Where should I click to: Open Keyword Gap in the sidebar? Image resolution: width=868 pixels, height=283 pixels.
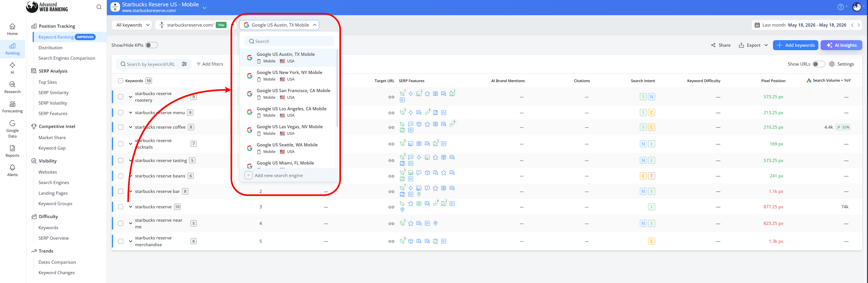52,148
